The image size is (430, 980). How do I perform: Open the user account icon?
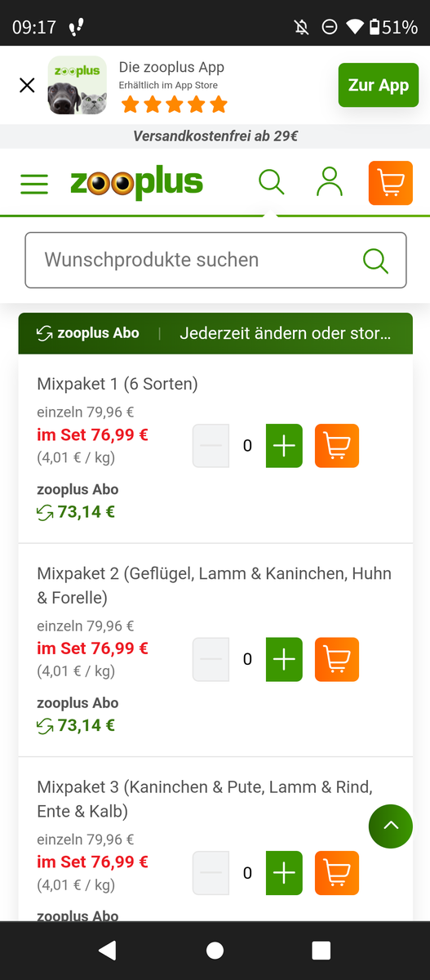(x=330, y=181)
